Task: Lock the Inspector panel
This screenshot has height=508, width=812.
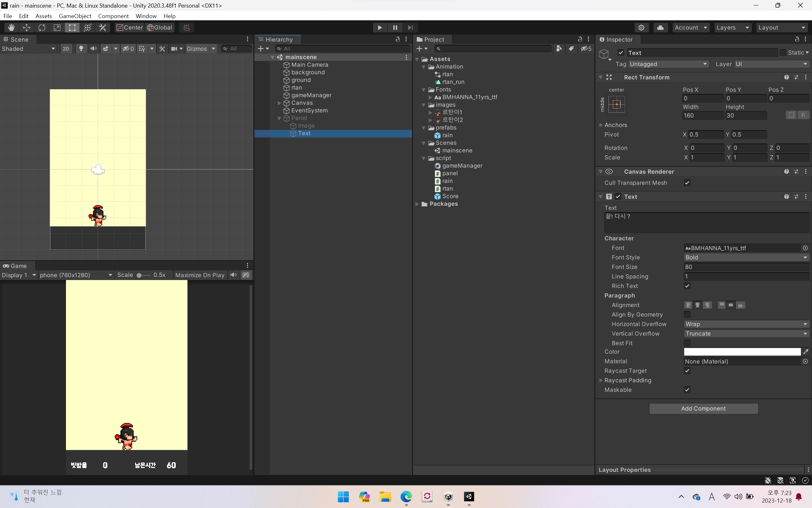Action: click(x=797, y=39)
